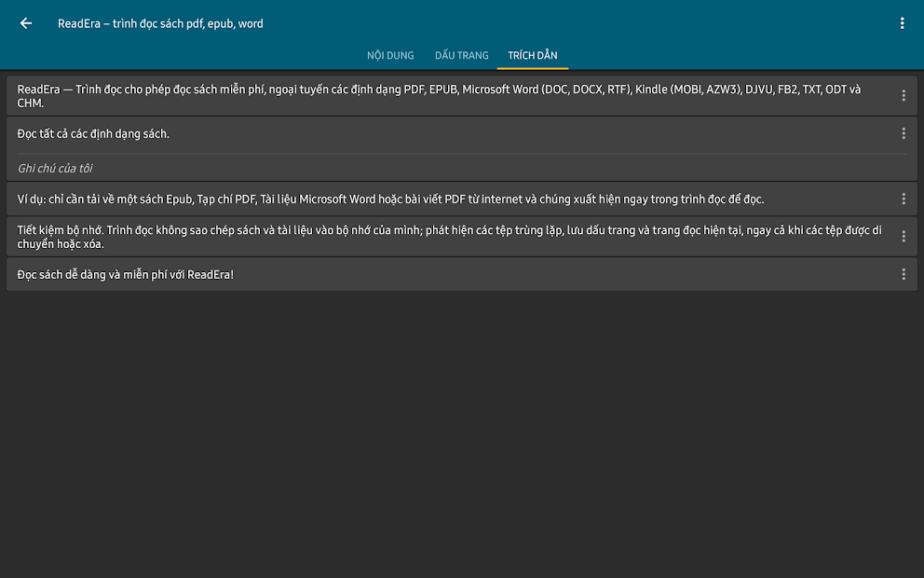Open options for the ReadEra PDF, EPUB quote
This screenshot has height=578, width=924.
click(904, 96)
